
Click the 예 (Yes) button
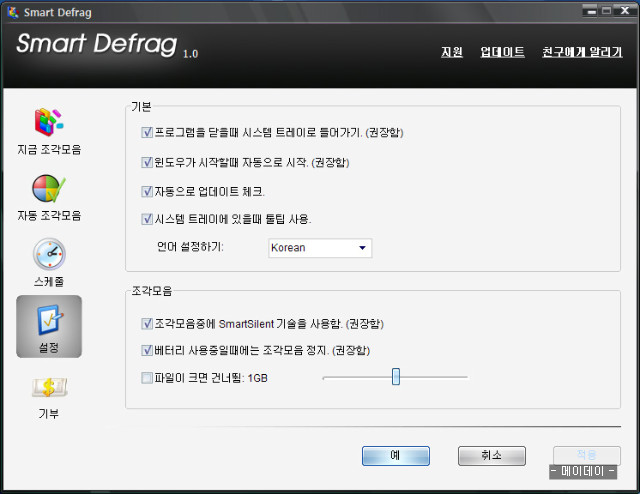[x=396, y=456]
